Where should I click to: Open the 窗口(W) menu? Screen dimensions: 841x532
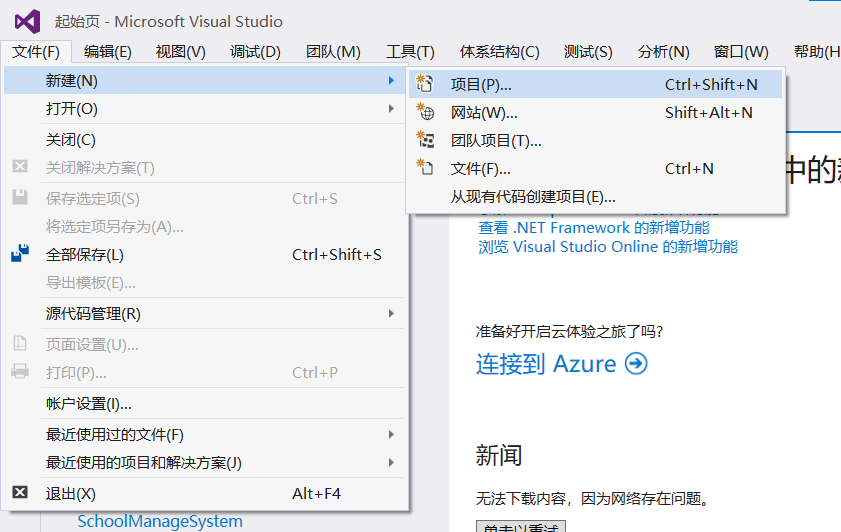coord(741,52)
